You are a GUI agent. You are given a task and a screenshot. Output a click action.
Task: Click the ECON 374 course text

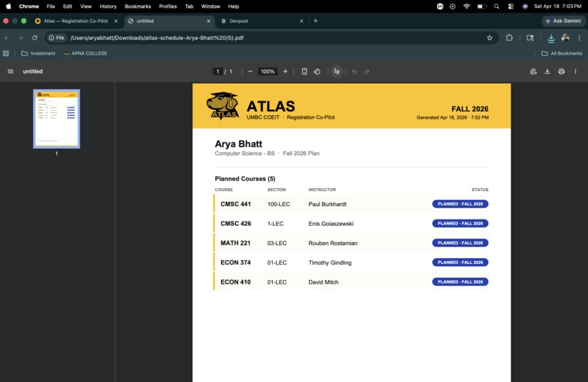pos(236,262)
